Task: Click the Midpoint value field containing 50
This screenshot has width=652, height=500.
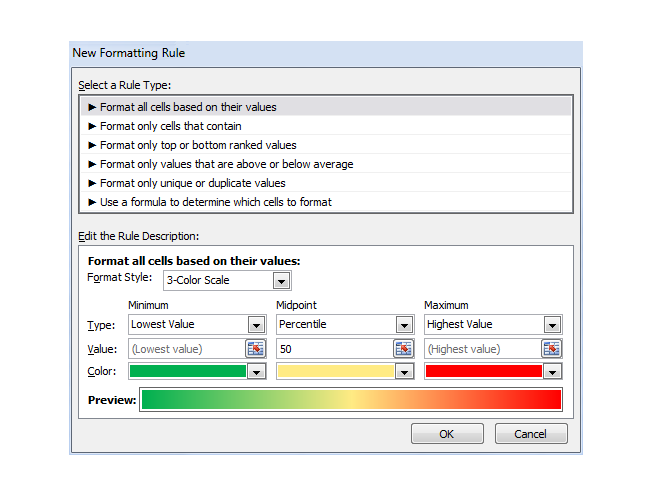Action: coord(335,349)
